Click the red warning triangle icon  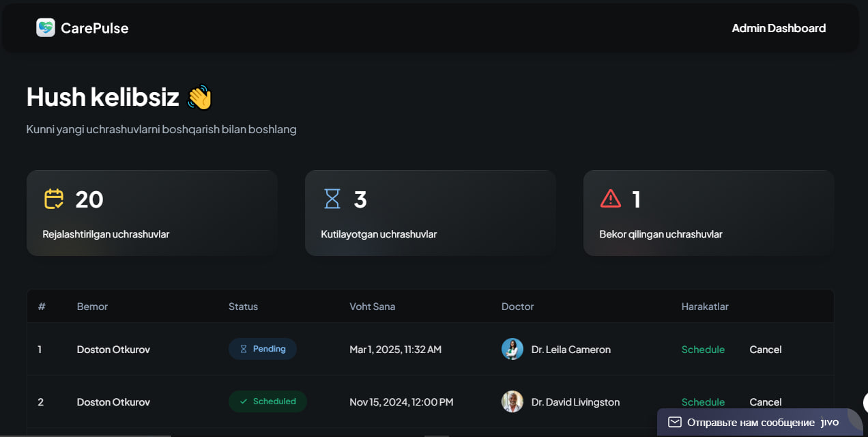(x=610, y=199)
